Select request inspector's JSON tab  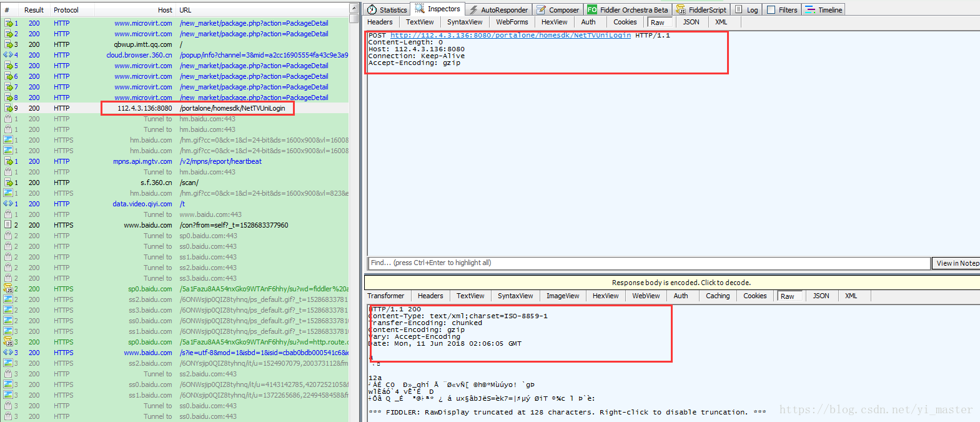click(691, 22)
